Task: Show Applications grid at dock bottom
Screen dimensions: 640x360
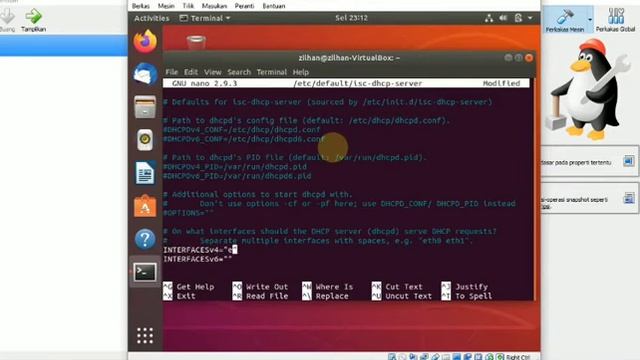Action: coord(145,336)
